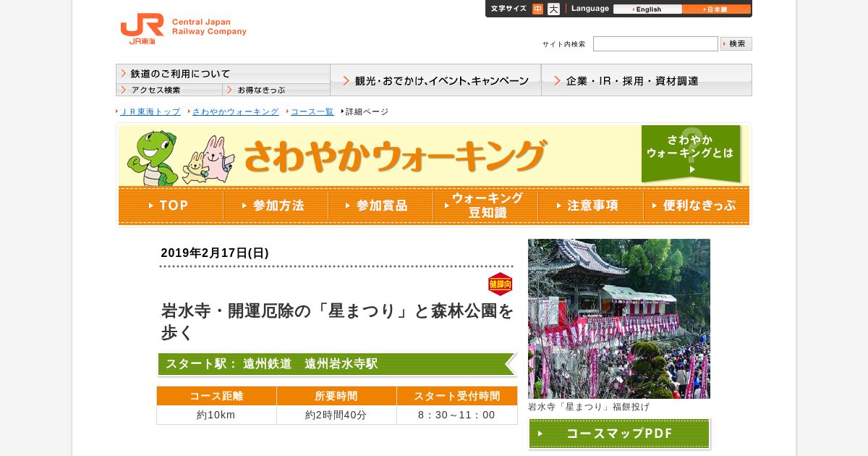Click the さわやかウォーキング banner title

coord(395,156)
